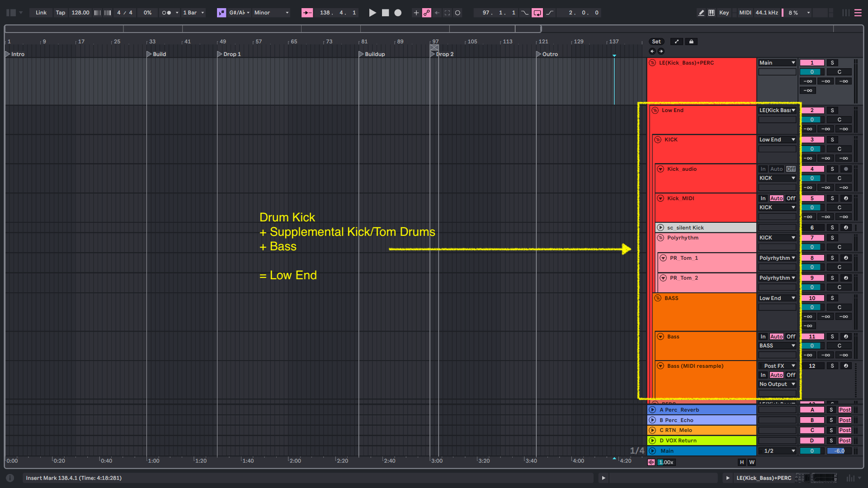The width and height of the screenshot is (868, 488).
Task: Toggle the Loop switch in transport
Action: coord(537,13)
